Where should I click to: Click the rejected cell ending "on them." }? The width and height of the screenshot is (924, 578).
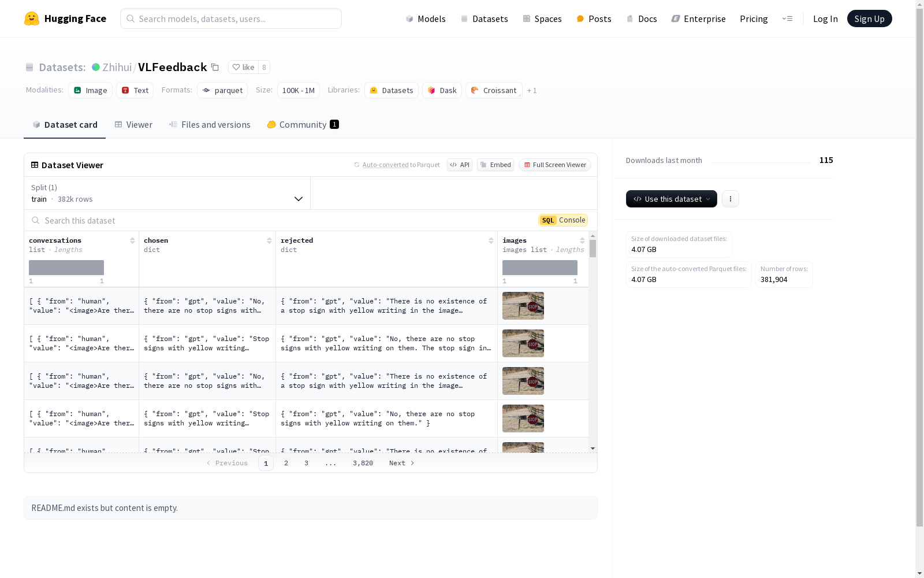coord(386,418)
